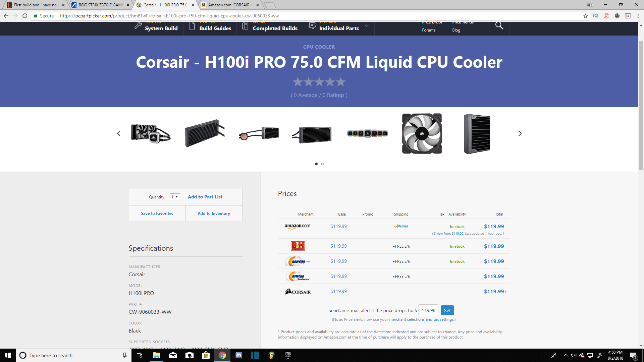Show previous product images with left arrow
The image size is (644, 362).
[119, 133]
